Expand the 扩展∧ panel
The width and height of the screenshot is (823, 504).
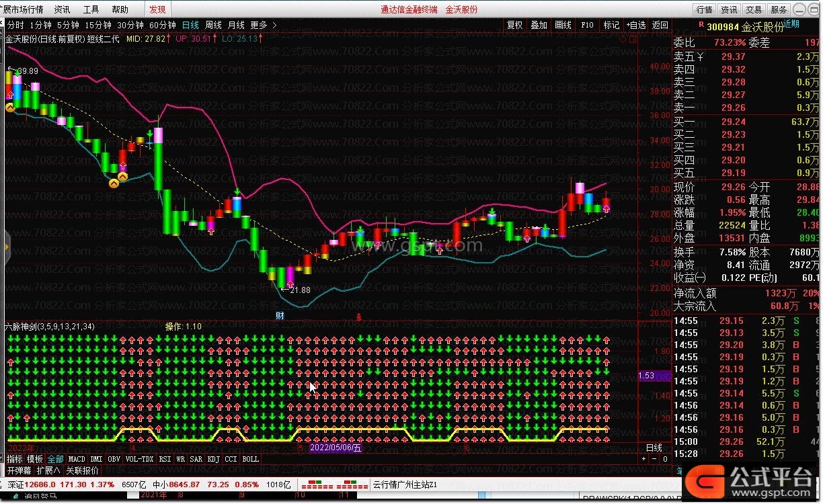[x=48, y=470]
